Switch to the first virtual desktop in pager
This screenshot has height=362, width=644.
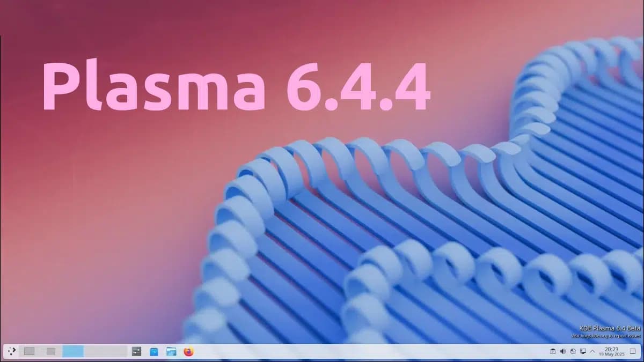pos(30,351)
